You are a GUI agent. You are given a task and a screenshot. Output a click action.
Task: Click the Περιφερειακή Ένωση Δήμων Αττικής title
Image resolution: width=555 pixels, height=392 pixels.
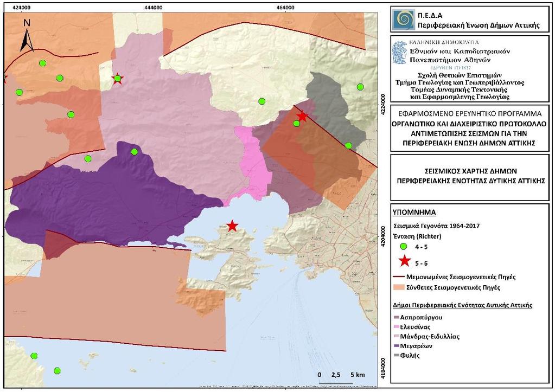point(479,25)
